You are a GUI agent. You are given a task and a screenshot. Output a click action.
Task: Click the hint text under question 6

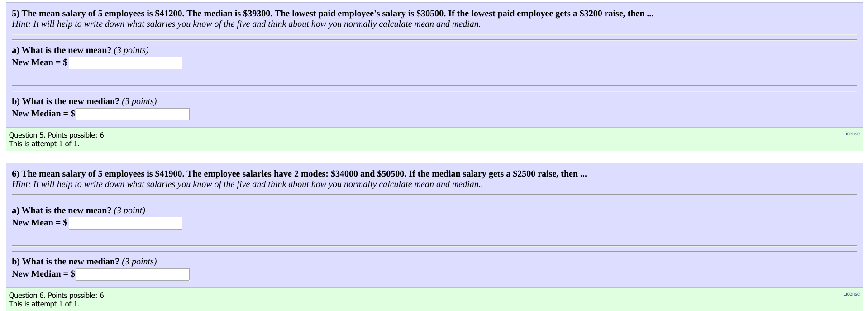click(x=248, y=184)
